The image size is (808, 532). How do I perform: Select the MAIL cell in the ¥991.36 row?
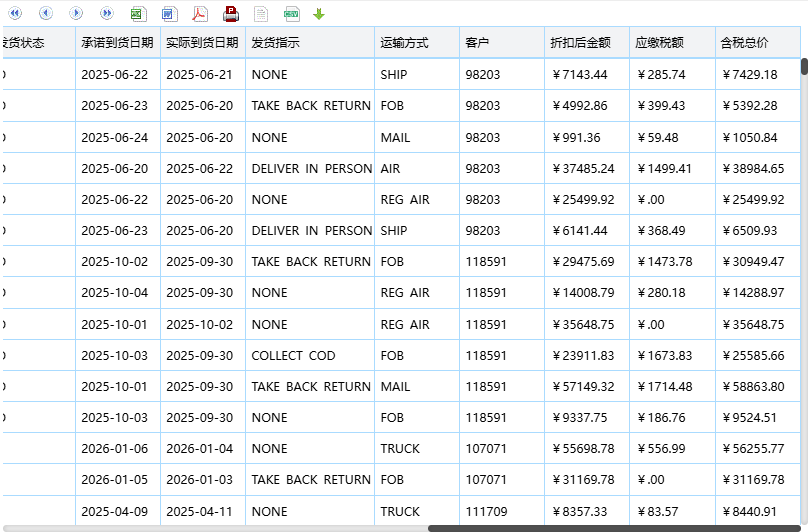pyautogui.click(x=417, y=138)
